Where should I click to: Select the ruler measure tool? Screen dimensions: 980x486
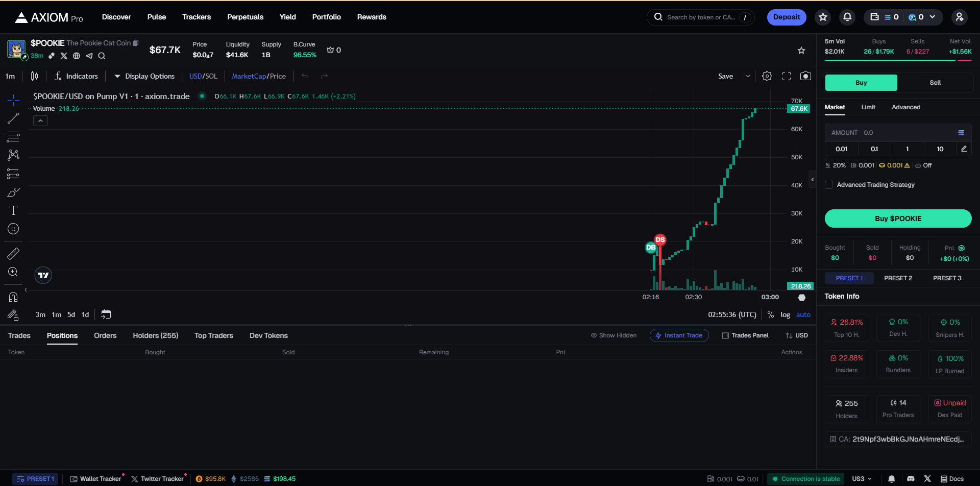point(13,253)
